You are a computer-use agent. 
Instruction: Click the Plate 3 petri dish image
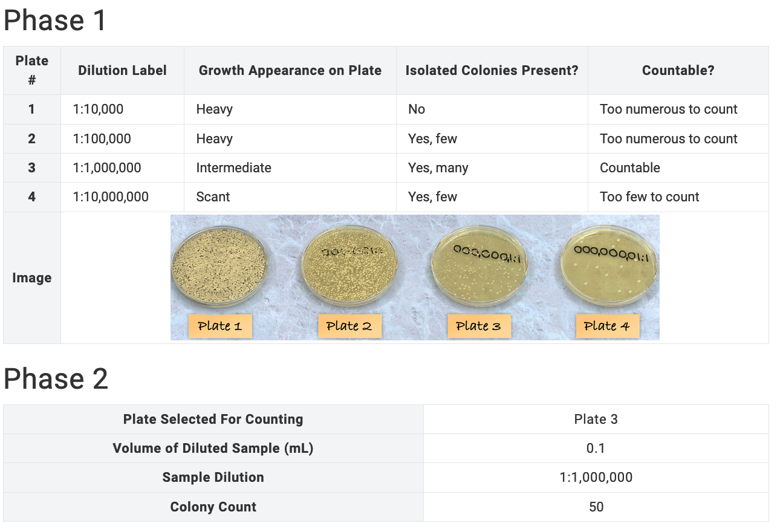click(478, 269)
